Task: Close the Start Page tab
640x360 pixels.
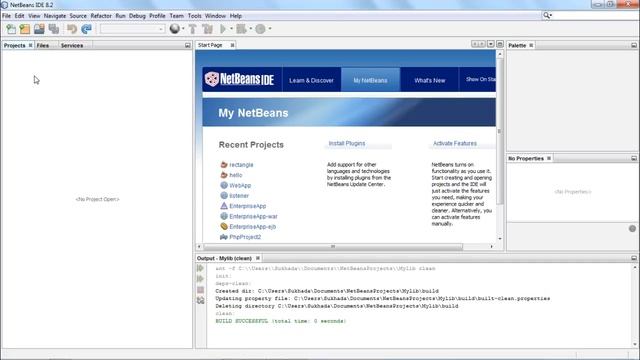Action: [232, 45]
